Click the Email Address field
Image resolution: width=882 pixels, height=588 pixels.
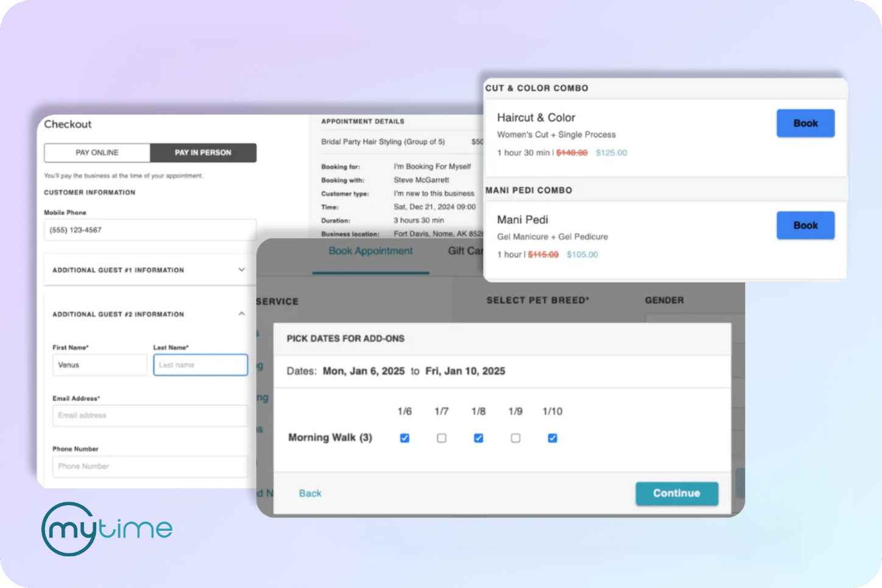[x=150, y=415]
